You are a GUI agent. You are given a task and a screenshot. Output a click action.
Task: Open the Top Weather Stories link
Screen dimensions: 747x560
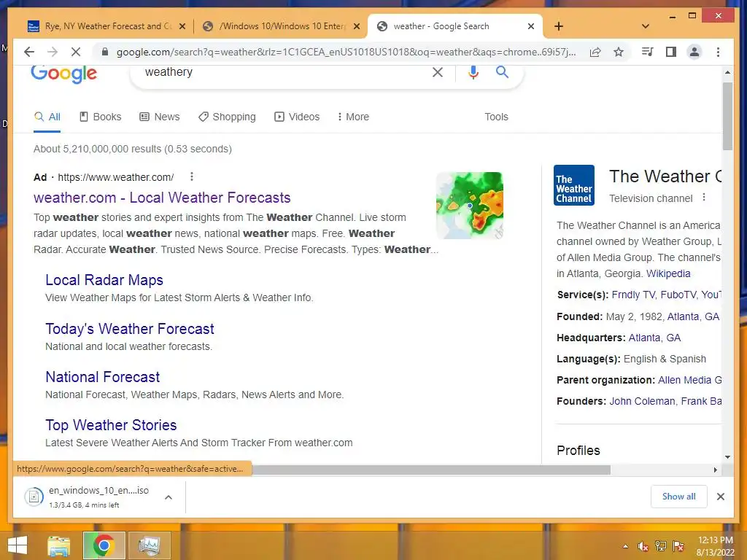coord(111,425)
